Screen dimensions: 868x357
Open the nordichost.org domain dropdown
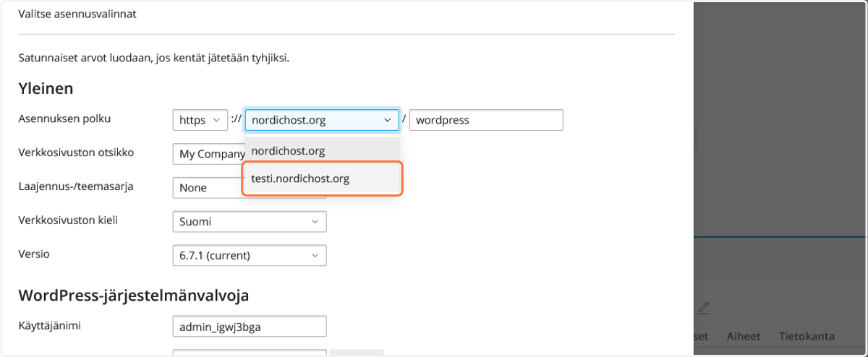[322, 120]
